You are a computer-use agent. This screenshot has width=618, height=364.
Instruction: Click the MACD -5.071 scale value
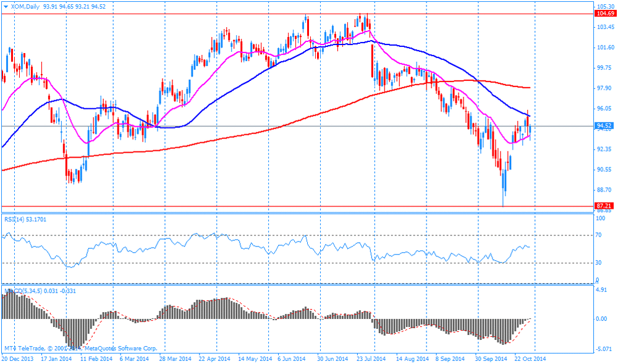pos(603,349)
